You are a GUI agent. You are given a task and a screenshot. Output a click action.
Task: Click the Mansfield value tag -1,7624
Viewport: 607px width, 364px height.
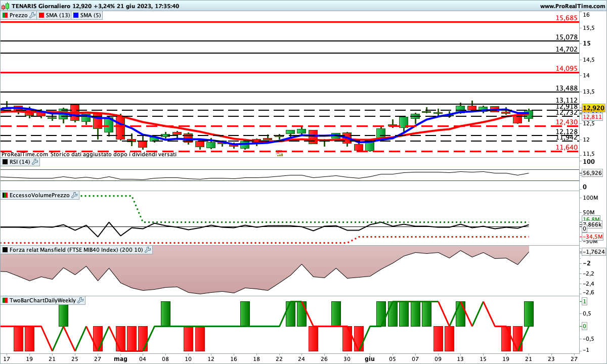[593, 251]
